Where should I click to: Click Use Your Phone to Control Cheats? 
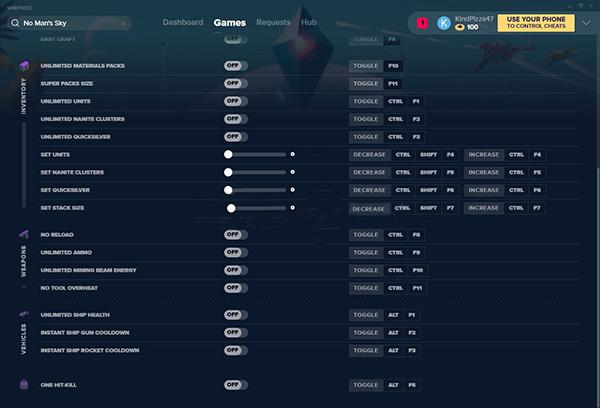(x=536, y=23)
